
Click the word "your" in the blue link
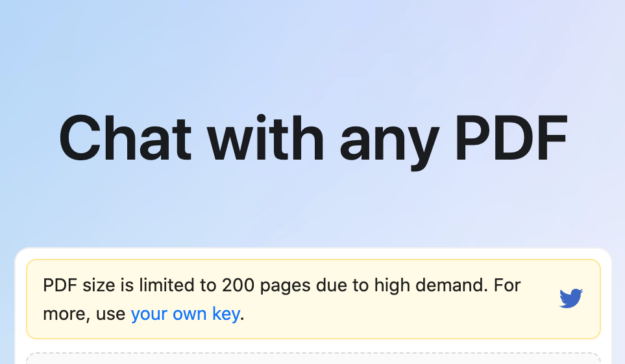pyautogui.click(x=149, y=315)
